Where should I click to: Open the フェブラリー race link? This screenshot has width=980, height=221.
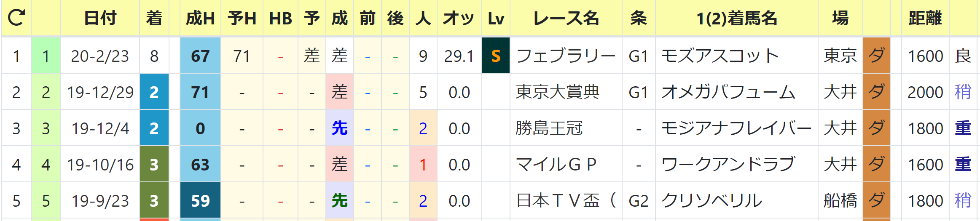tap(566, 56)
